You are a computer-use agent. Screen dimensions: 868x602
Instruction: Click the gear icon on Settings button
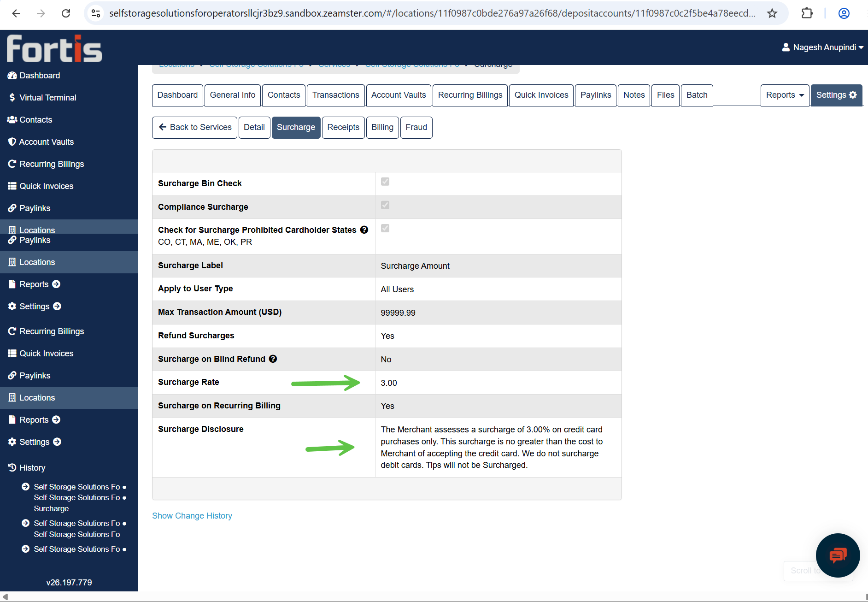[x=853, y=94]
